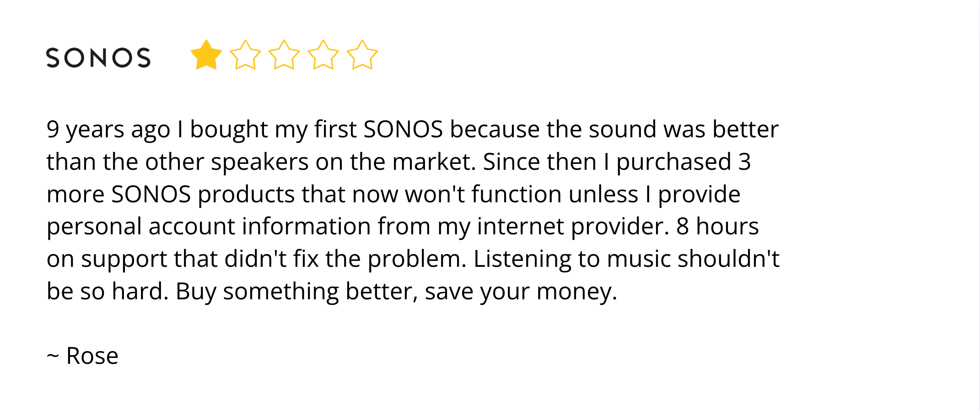
Task: Click the line starting "personal account information"
Action: [x=403, y=226]
